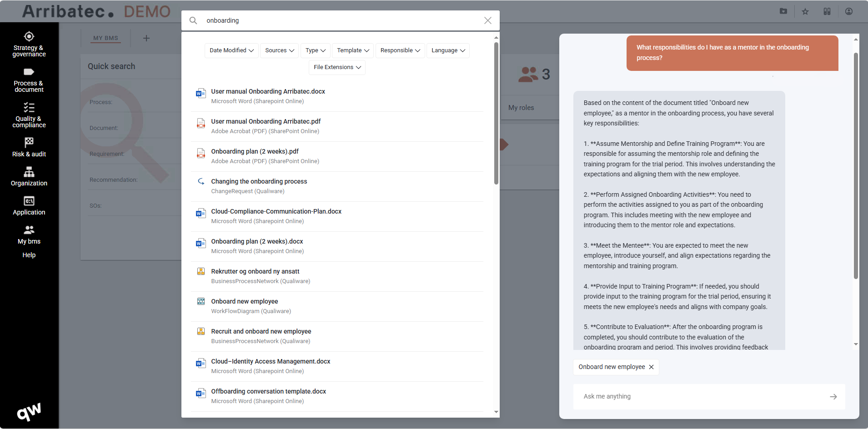This screenshot has width=868, height=429.
Task: Open Onboarding plan (2 weeks).pdf result
Action: [255, 152]
